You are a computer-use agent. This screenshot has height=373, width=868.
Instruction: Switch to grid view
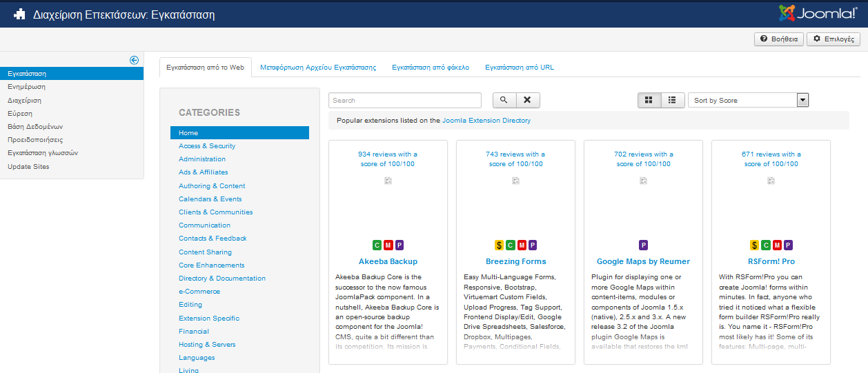click(649, 100)
